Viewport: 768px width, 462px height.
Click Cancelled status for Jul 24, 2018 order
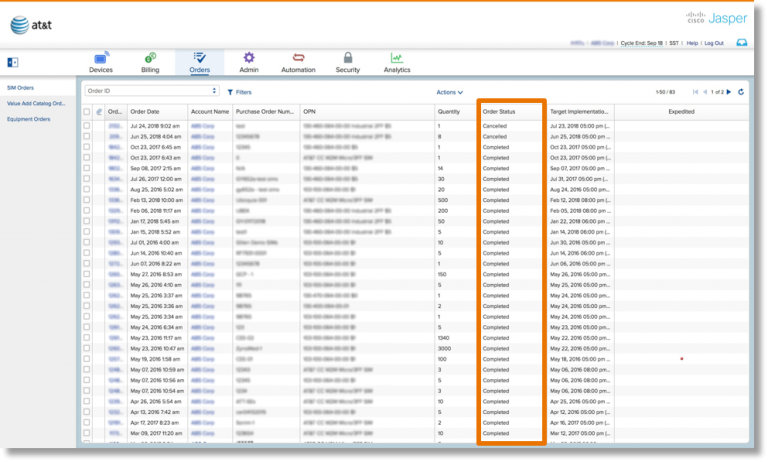click(495, 126)
